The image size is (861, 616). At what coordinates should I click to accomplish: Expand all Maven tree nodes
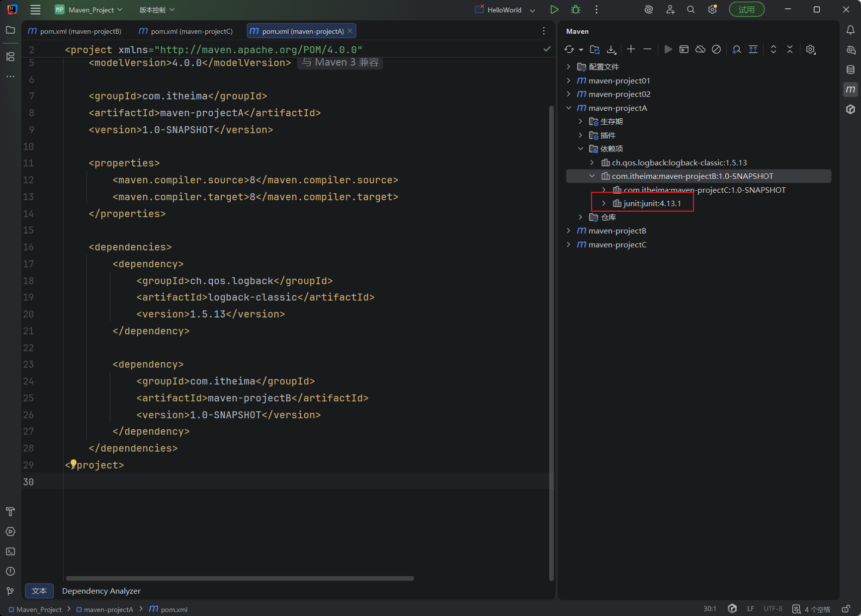774,49
